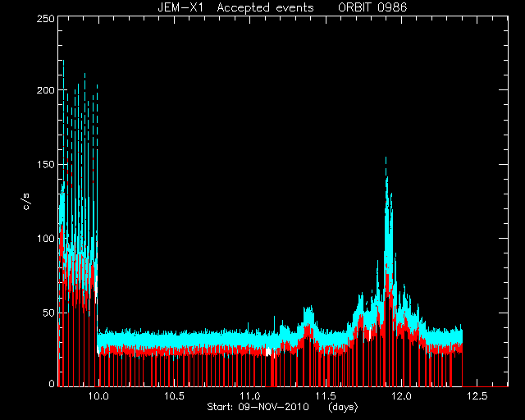Click the Start: 09-NOV-2010 date label

(x=258, y=407)
